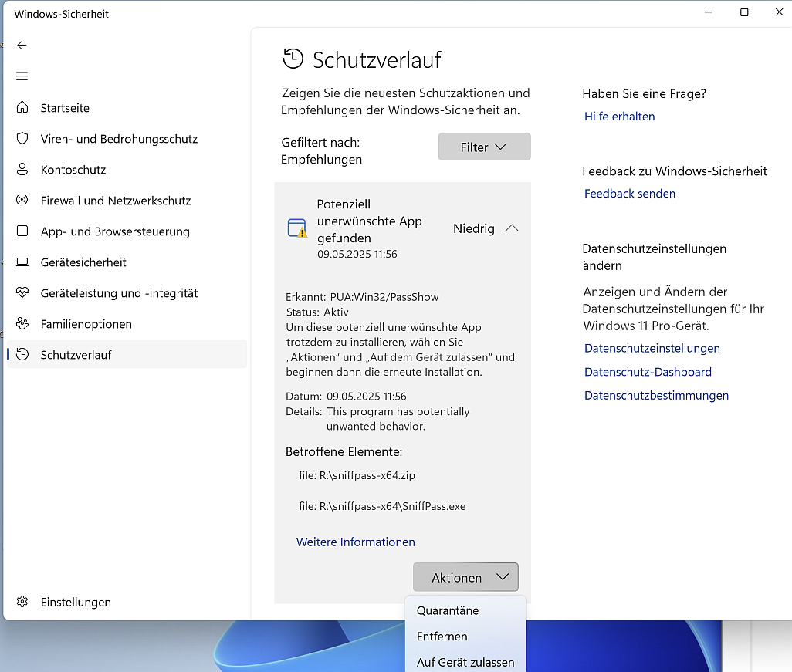Viewport: 792px width, 672px height.
Task: Click the unwanted app warning icon
Action: tap(297, 228)
